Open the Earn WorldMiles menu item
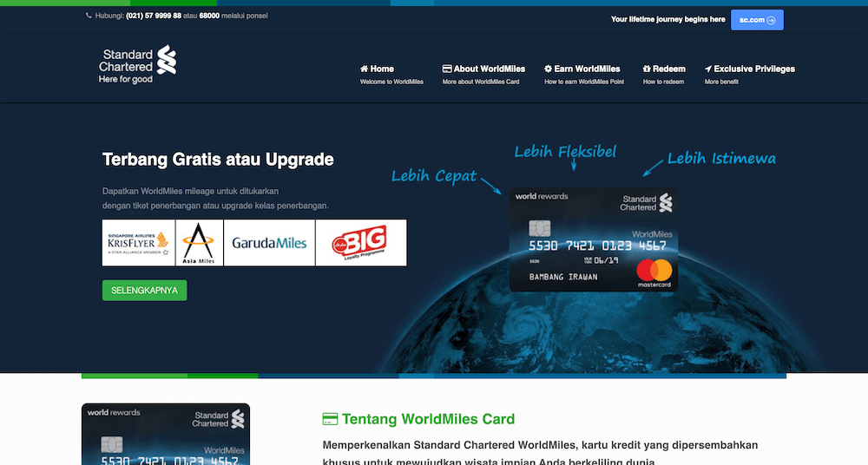Viewport: 868px width, 465px height. point(584,75)
